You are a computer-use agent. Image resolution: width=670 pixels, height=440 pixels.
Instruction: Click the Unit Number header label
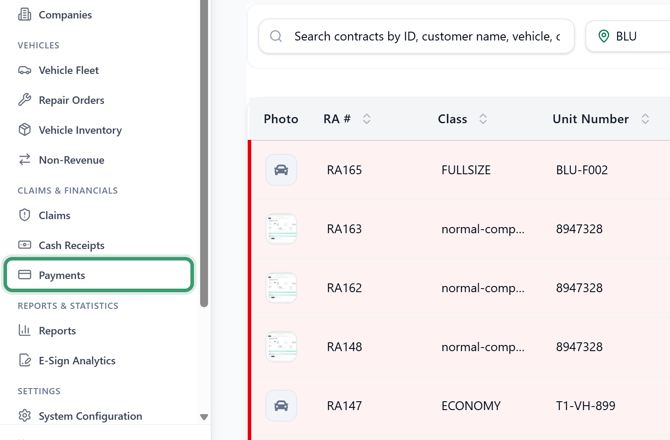pos(591,119)
